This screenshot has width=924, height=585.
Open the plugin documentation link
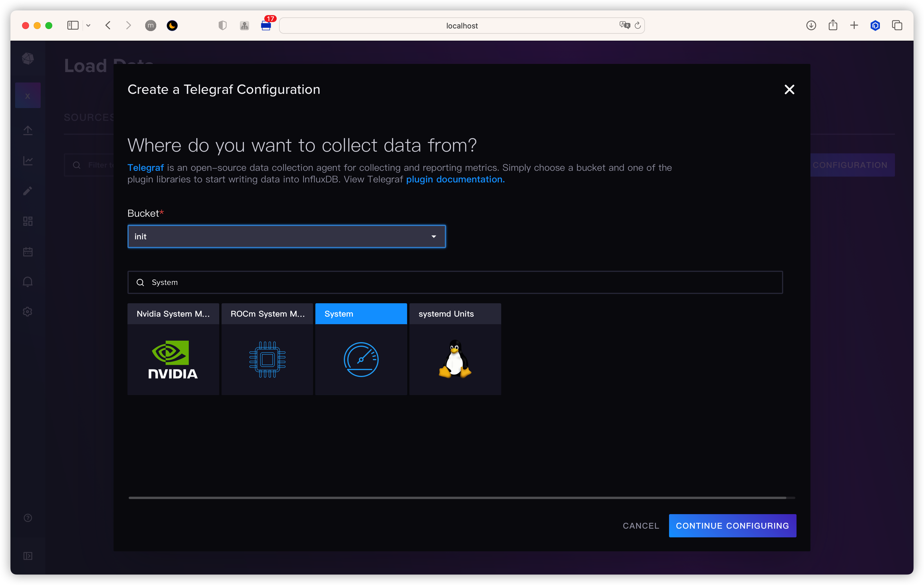point(455,179)
